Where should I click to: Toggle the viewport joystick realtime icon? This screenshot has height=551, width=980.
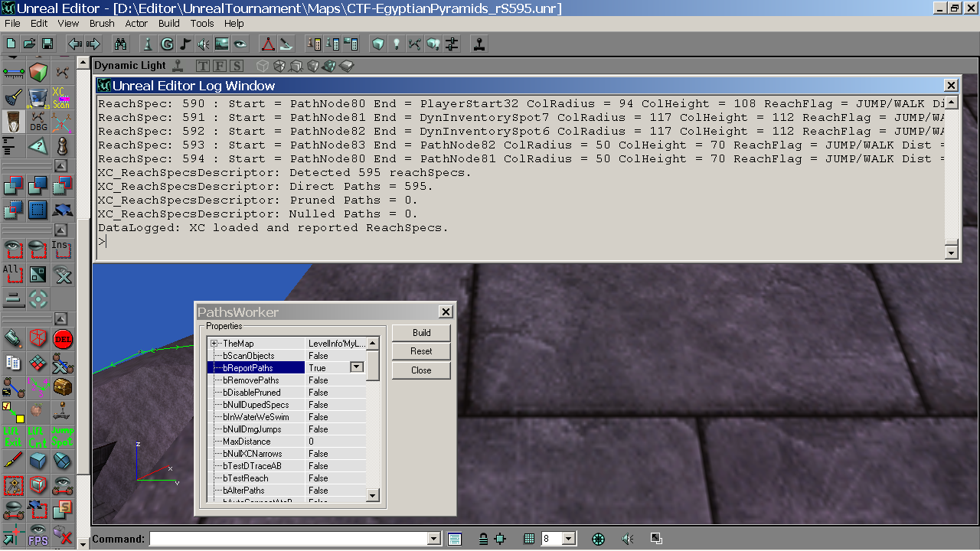coord(178,66)
